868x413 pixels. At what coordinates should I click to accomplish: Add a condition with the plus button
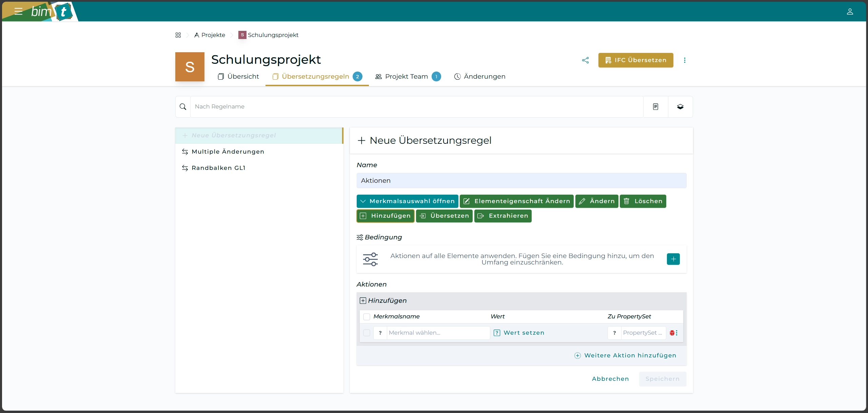pyautogui.click(x=673, y=259)
